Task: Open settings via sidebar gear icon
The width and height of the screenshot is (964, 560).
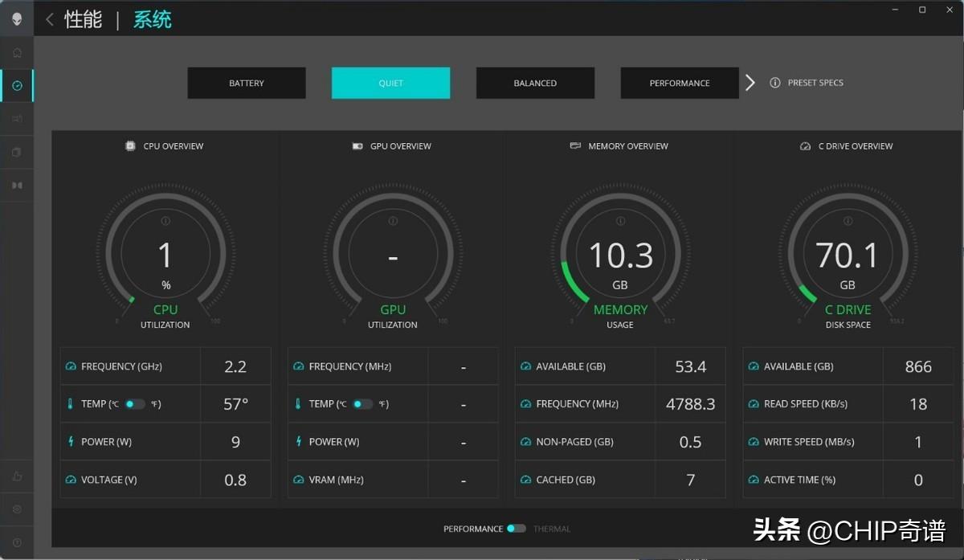Action: (x=17, y=509)
